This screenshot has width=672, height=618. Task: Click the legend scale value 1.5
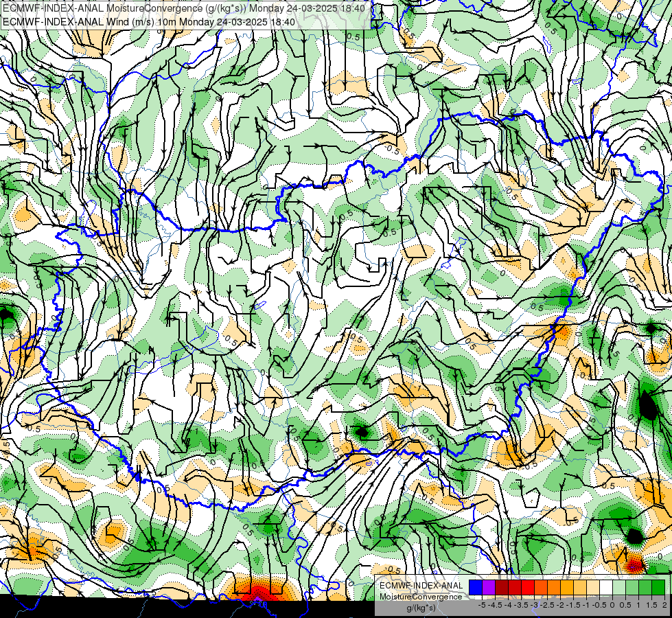pyautogui.click(x=651, y=605)
